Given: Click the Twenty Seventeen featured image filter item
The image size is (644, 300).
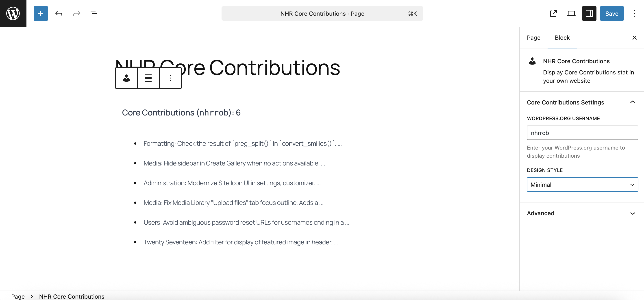Looking at the screenshot, I should [241, 242].
